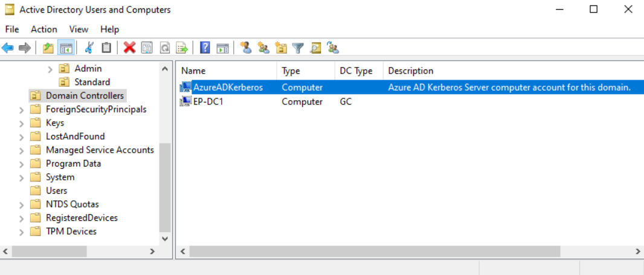Click the EP-DC1 computer icon
This screenshot has height=275, width=644.
pos(185,101)
